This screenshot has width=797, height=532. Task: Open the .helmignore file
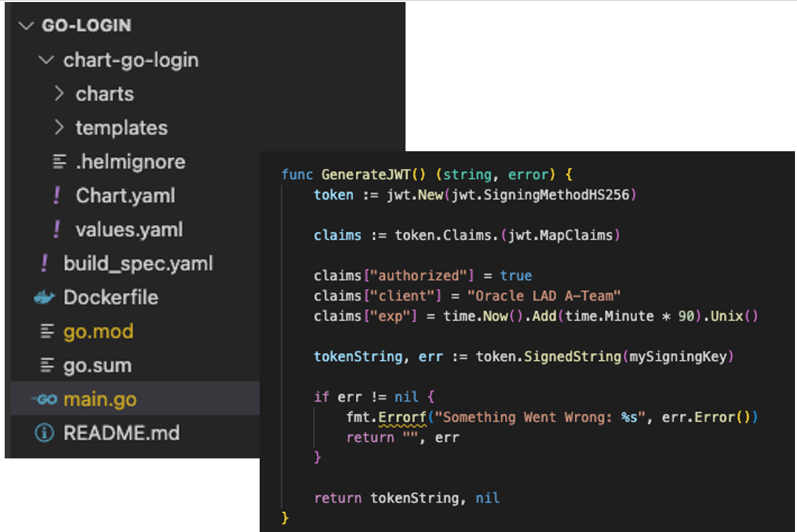click(x=130, y=161)
